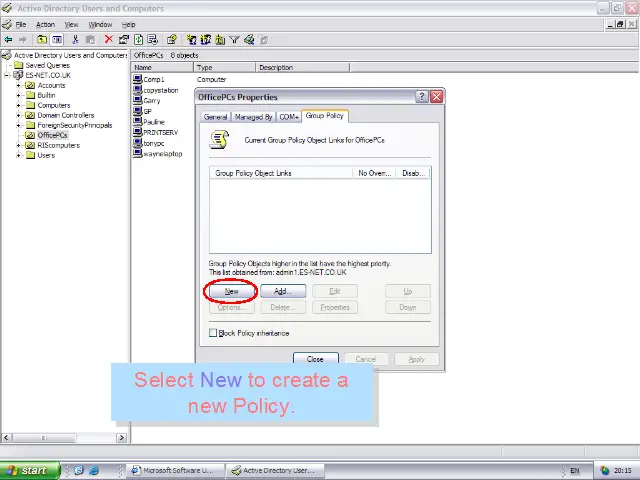640x480 pixels.
Task: Expand the Computers tree node
Action: (18, 105)
